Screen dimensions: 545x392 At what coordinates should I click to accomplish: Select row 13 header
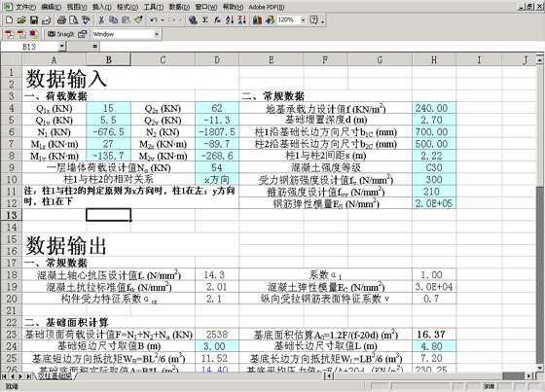click(12, 215)
